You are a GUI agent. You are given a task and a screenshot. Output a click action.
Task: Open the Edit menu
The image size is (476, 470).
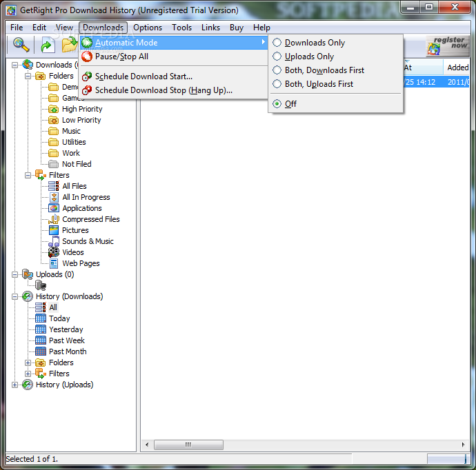pos(39,28)
